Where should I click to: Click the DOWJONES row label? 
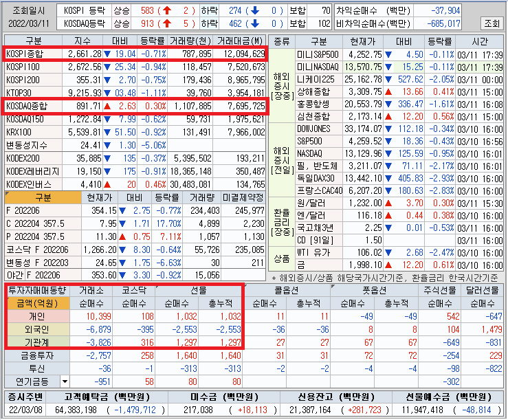pos(313,129)
